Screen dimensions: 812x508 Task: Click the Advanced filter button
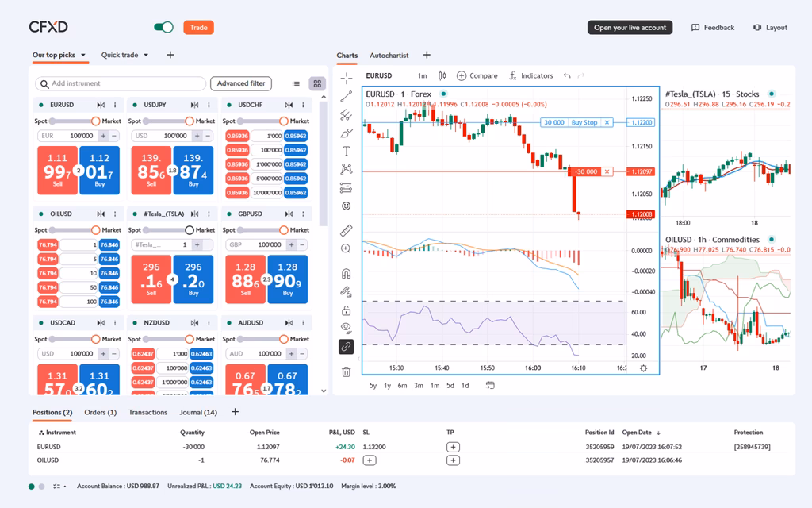tap(241, 83)
